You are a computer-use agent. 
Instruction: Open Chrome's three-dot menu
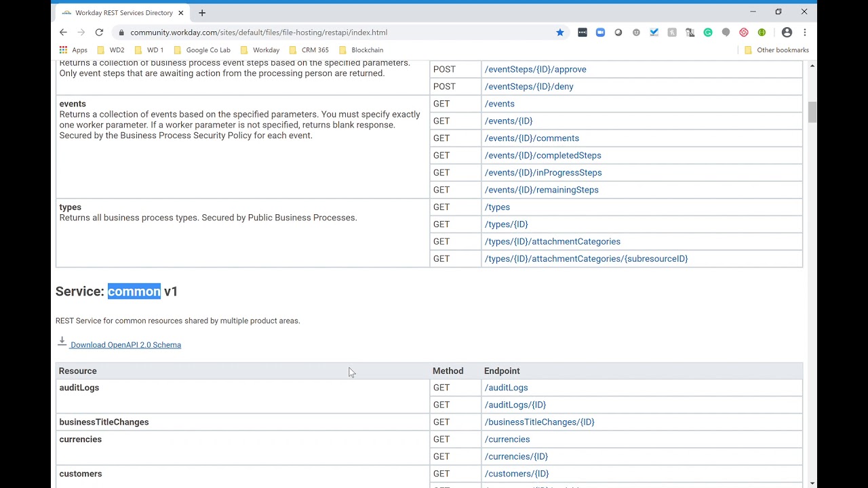(805, 33)
